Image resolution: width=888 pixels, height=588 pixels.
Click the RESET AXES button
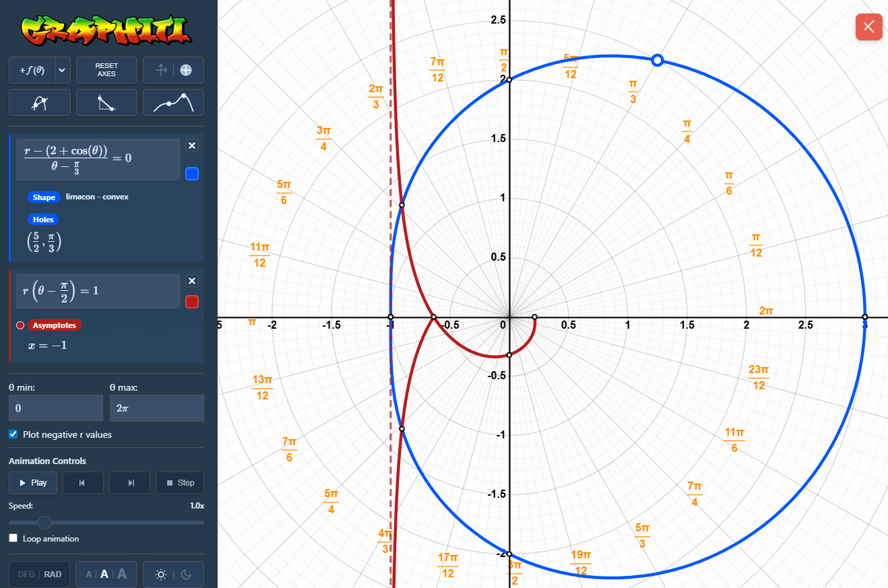pos(106,70)
